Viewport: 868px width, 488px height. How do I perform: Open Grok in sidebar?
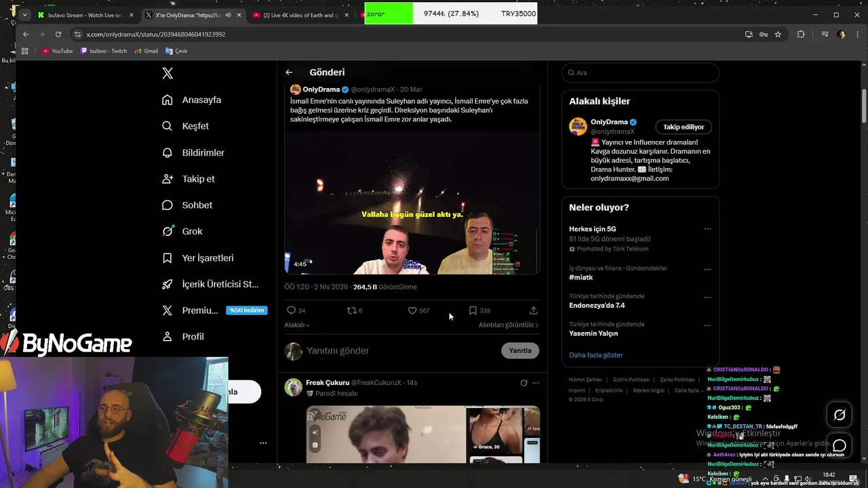click(182, 231)
